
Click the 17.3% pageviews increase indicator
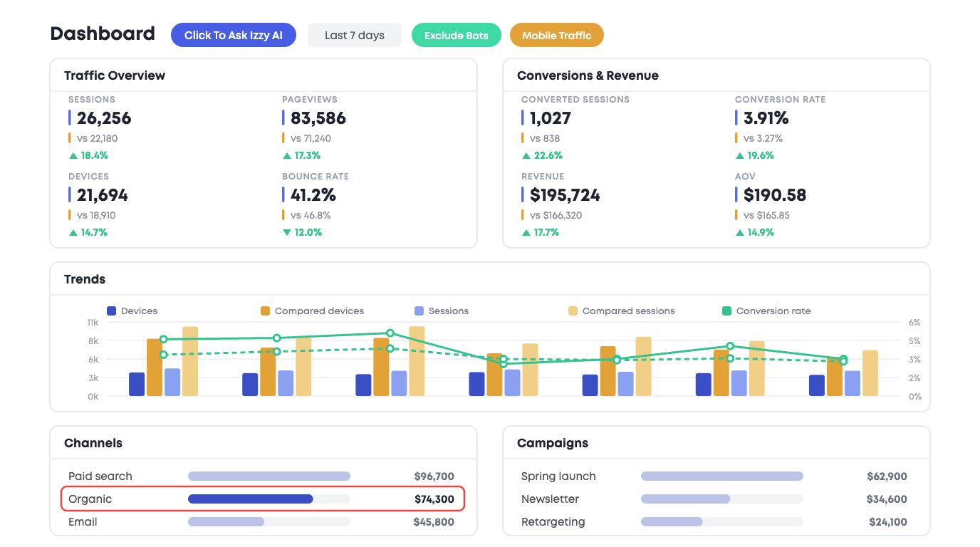pos(302,155)
